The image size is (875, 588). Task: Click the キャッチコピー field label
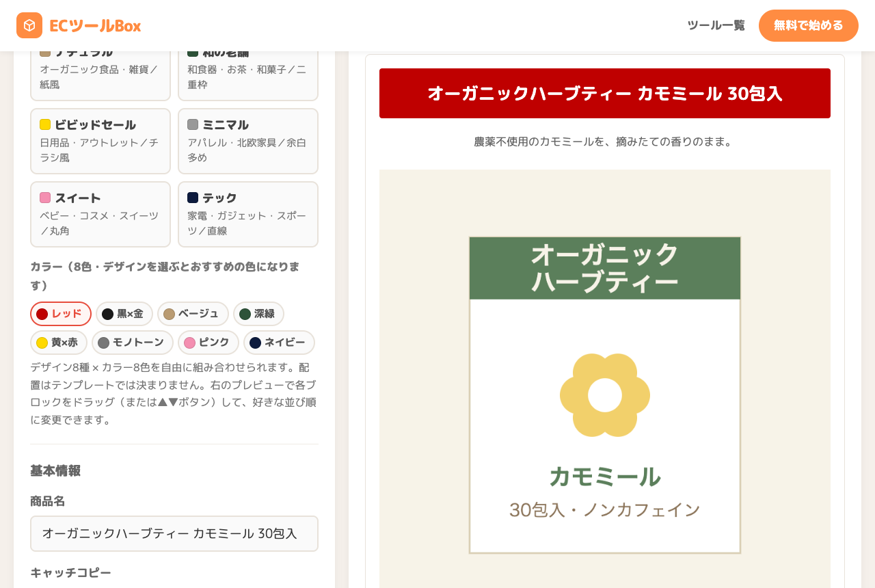point(70,572)
